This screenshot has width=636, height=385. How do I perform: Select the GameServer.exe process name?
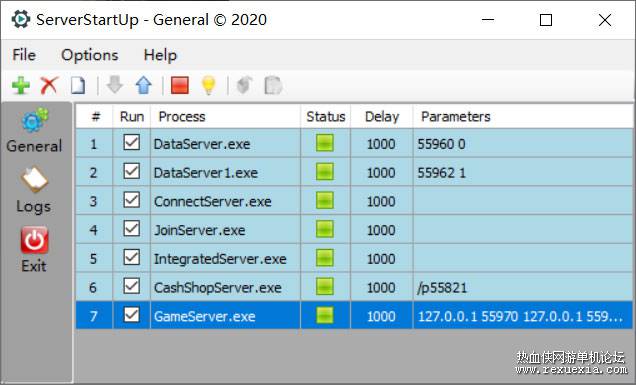204,316
